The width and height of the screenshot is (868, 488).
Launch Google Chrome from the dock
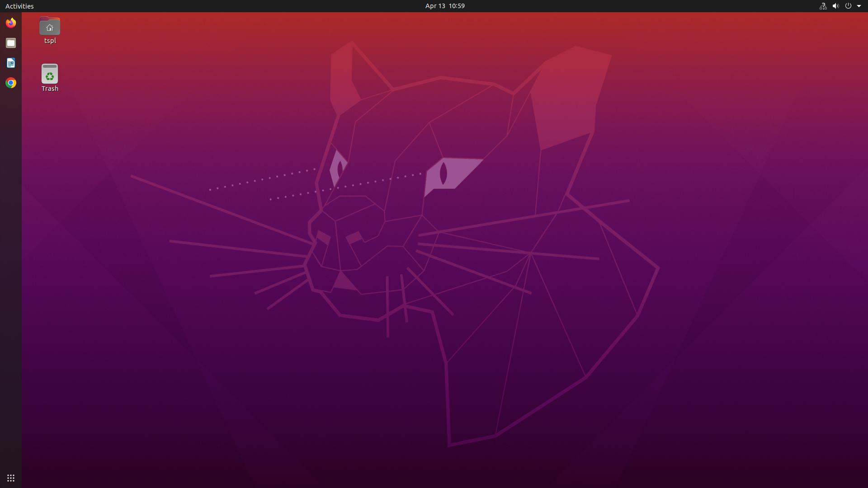(11, 83)
